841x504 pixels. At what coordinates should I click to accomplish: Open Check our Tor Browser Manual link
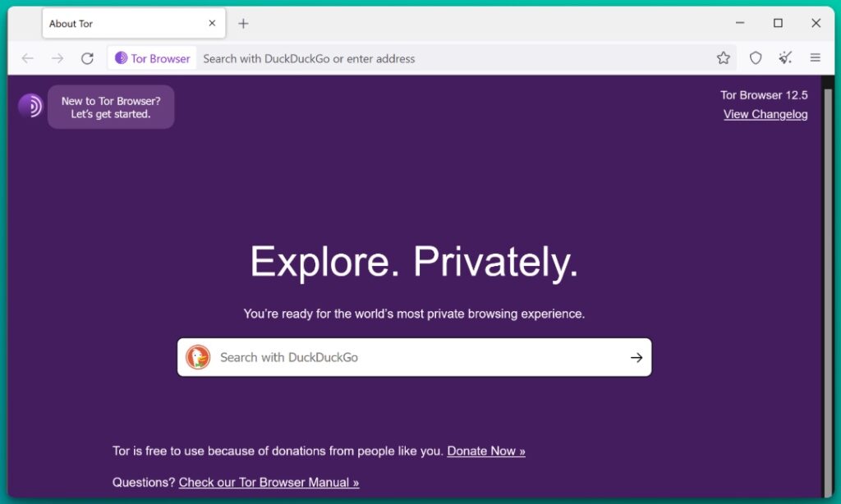(269, 483)
